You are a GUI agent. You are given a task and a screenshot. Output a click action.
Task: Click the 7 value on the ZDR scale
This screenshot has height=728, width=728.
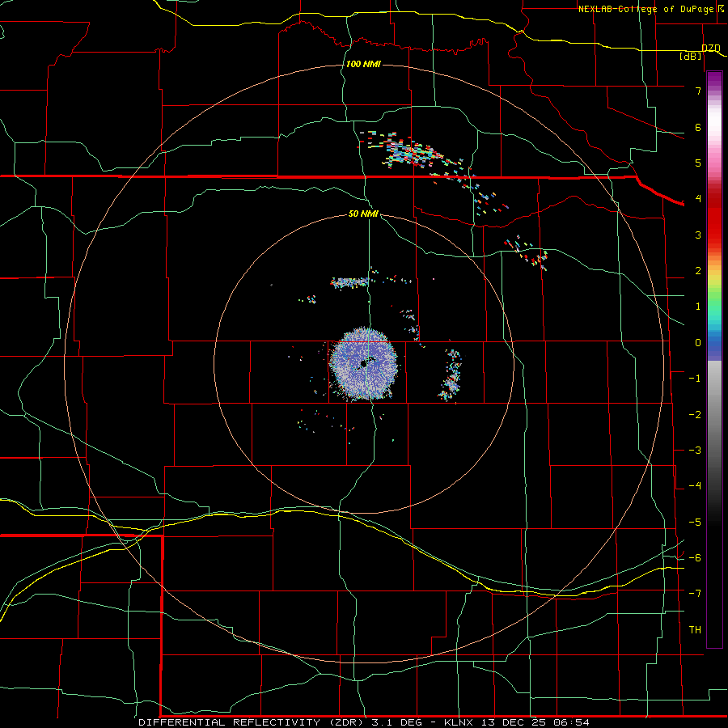[698, 91]
